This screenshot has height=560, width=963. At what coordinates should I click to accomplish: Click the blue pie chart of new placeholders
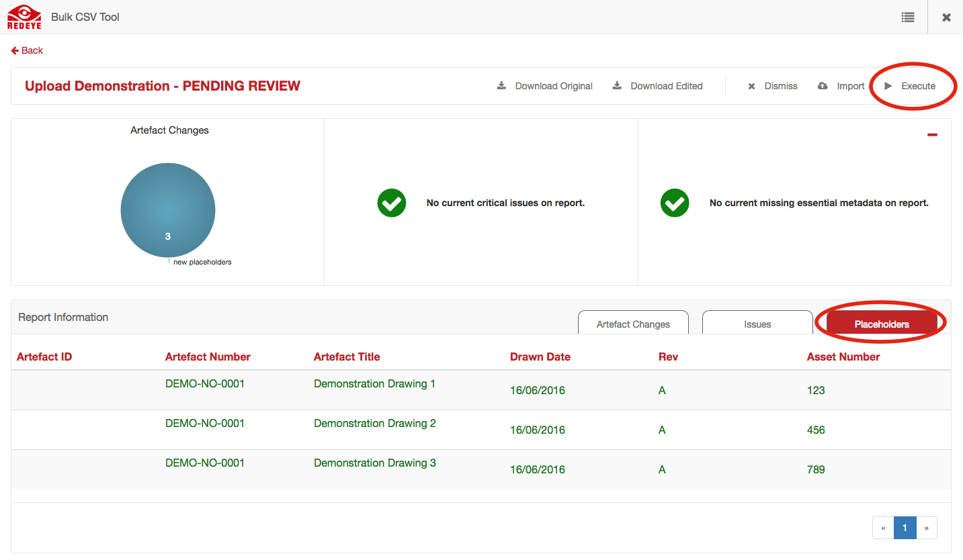pos(168,210)
